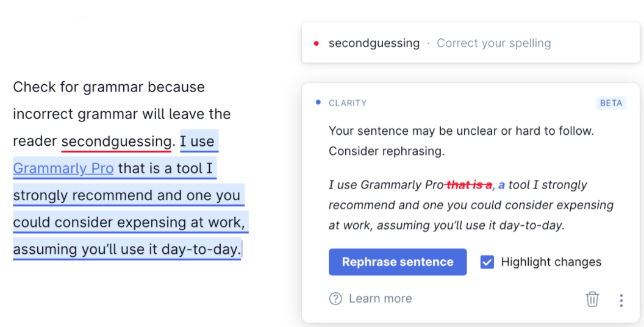Uncheck the Highlight changes checkbox
The height and width of the screenshot is (327, 644).
487,262
